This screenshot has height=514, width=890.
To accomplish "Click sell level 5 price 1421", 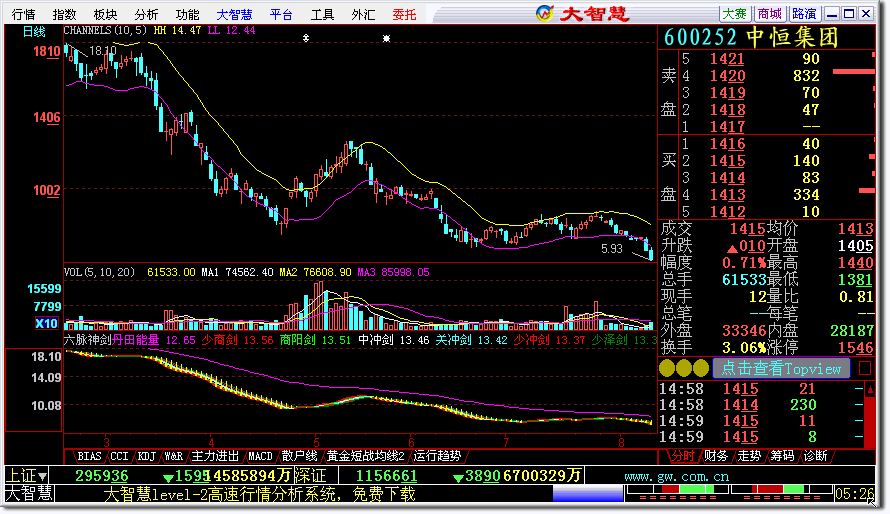I will pyautogui.click(x=727, y=58).
